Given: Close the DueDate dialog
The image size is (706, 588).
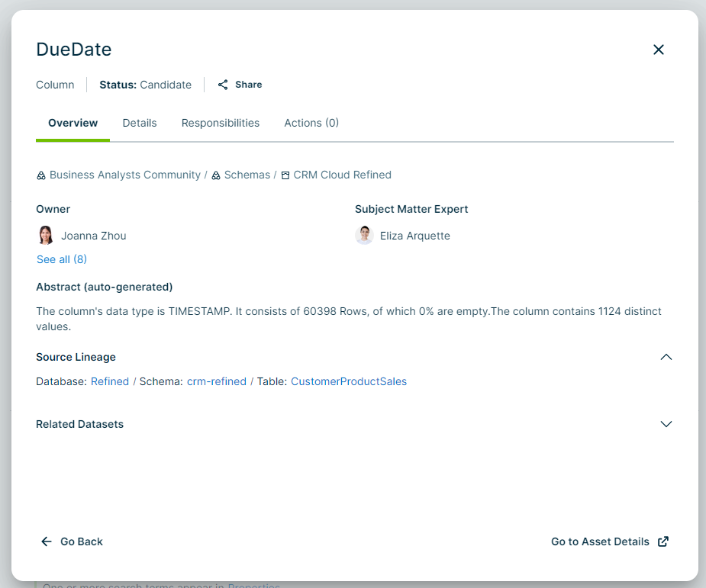Looking at the screenshot, I should (659, 50).
